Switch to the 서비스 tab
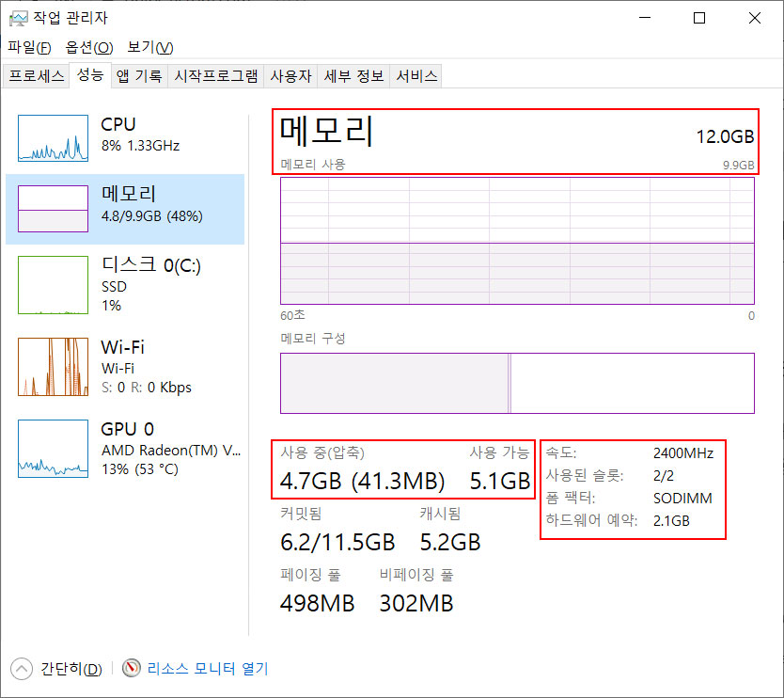This screenshot has height=698, width=784. (x=416, y=76)
